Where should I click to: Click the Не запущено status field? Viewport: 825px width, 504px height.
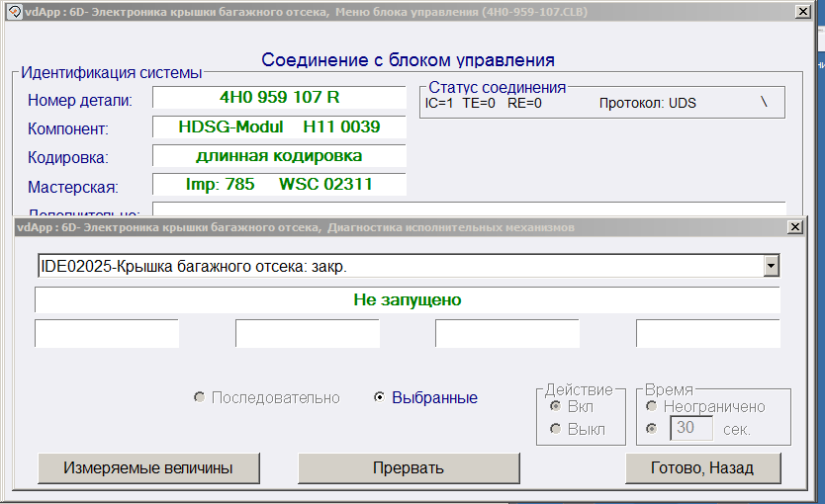coord(407,300)
